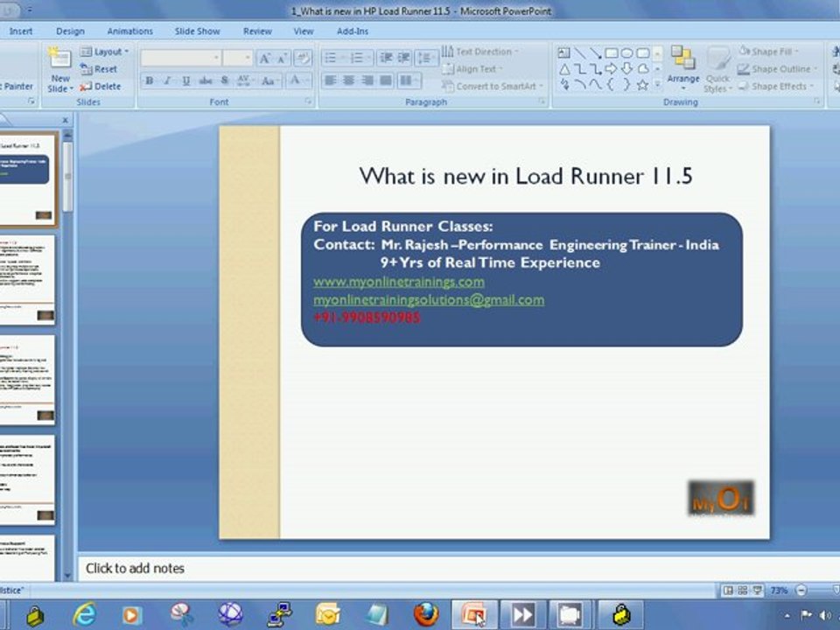Open Outlook icon on taskbar
The image size is (840, 630).
click(328, 614)
